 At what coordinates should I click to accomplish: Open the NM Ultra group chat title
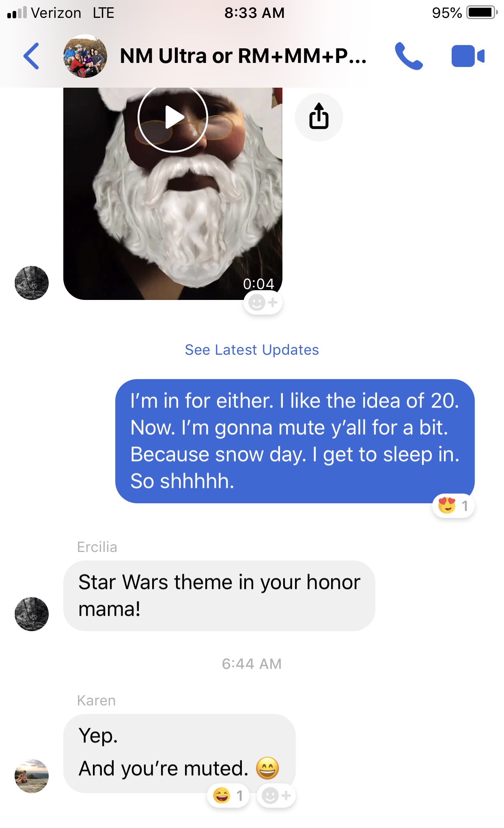pyautogui.click(x=243, y=56)
